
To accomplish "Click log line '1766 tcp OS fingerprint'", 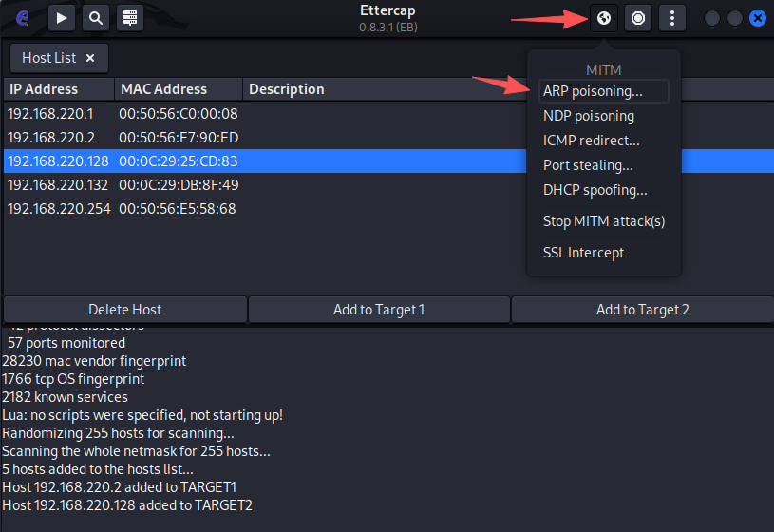I will coord(73,379).
